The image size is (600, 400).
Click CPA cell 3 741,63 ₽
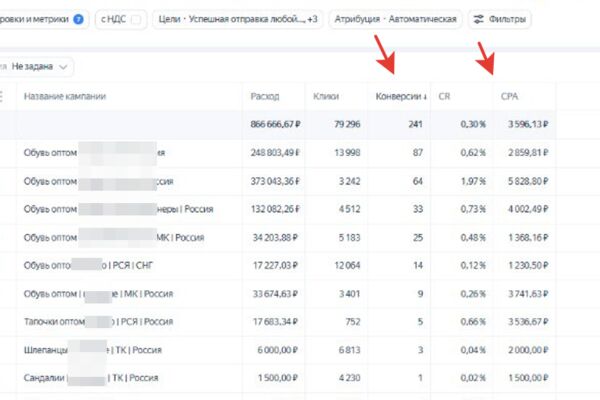pos(528,294)
